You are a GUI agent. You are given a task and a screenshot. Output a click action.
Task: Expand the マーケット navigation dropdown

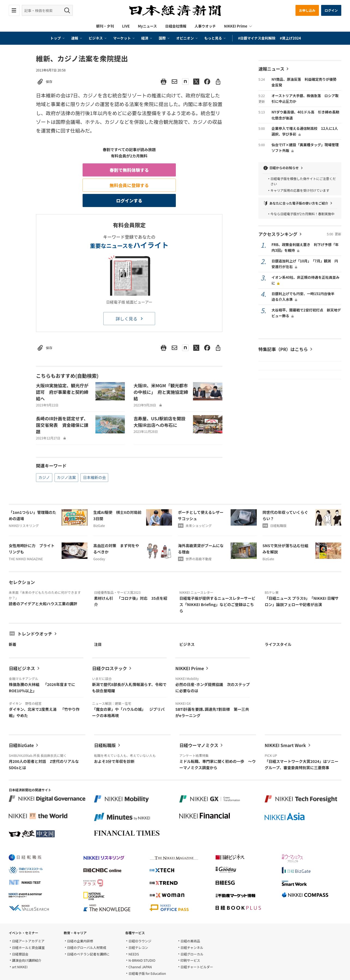[124, 38]
